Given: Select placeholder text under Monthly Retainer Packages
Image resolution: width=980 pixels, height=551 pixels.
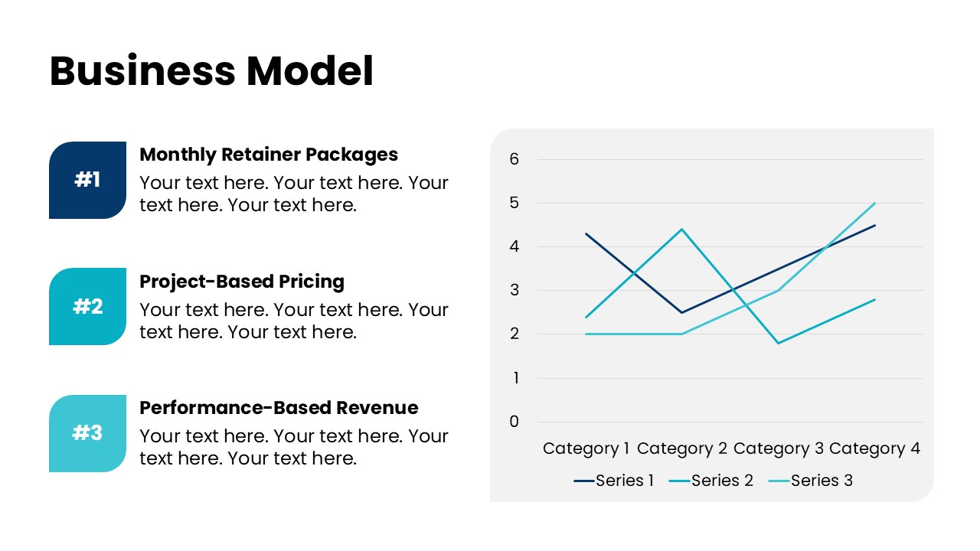Looking at the screenshot, I should pyautogui.click(x=293, y=194).
